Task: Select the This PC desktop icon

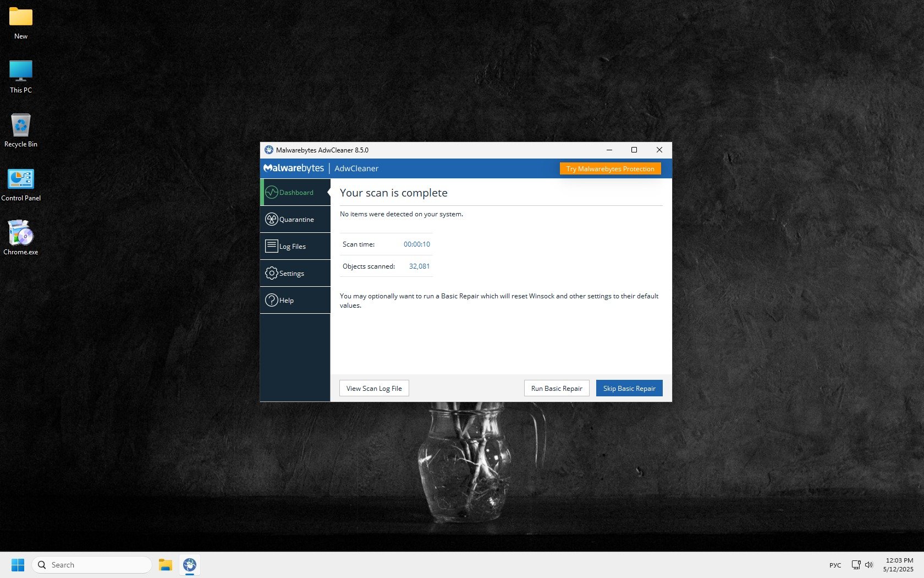Action: (x=21, y=77)
